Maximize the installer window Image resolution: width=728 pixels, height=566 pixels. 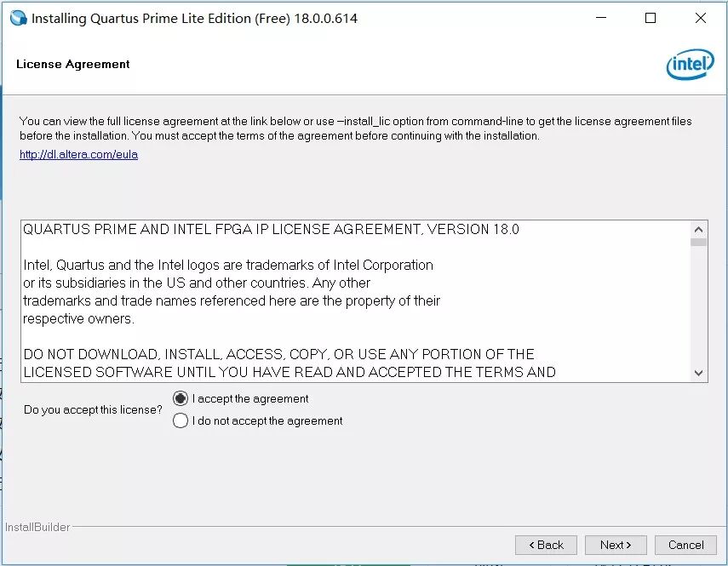pos(651,18)
